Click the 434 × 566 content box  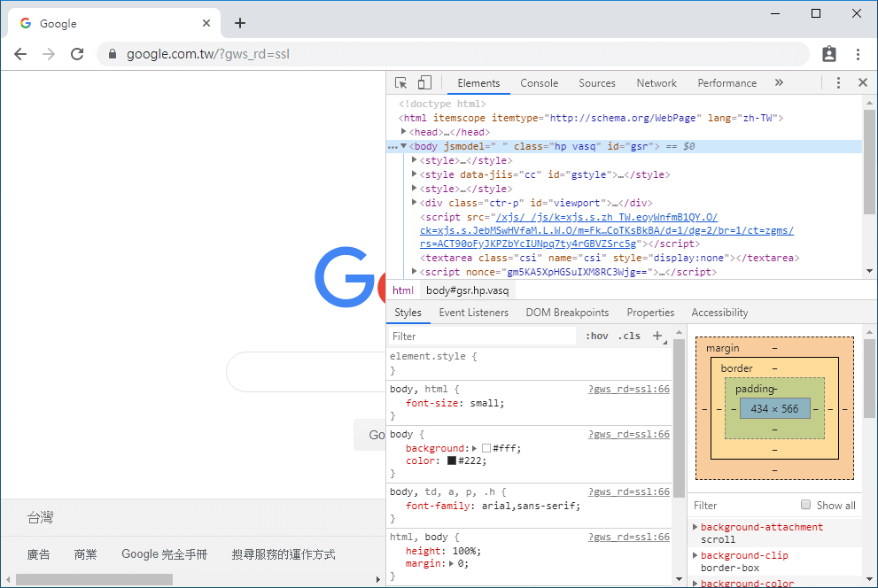tap(774, 408)
